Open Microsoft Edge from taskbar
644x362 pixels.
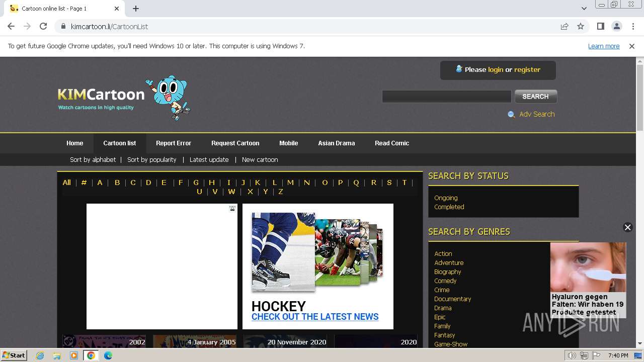coord(108,355)
